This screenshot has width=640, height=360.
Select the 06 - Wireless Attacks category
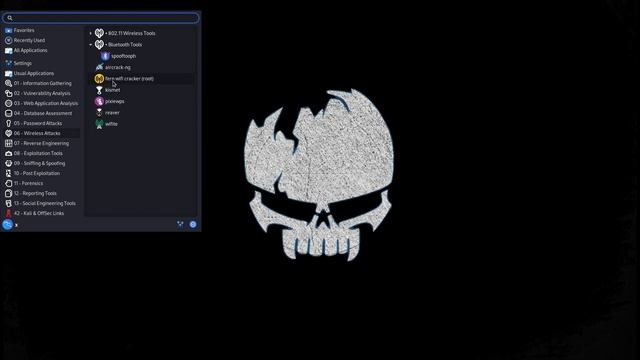[42, 133]
